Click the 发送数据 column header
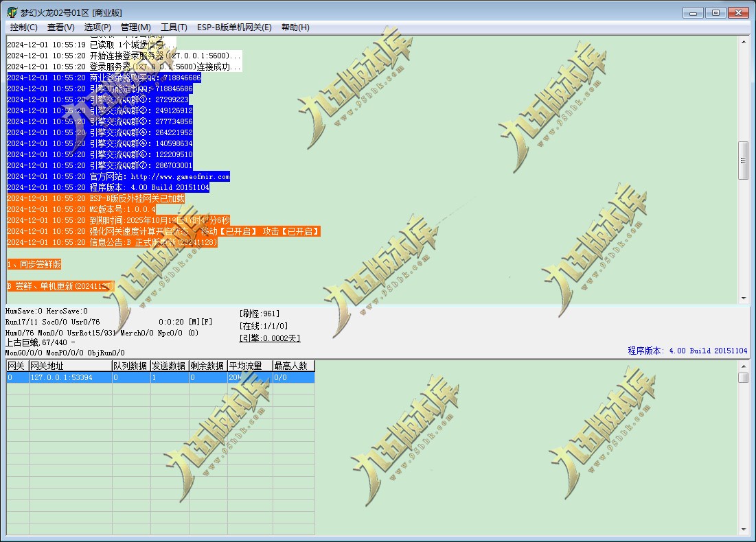The image size is (756, 542). coord(170,366)
